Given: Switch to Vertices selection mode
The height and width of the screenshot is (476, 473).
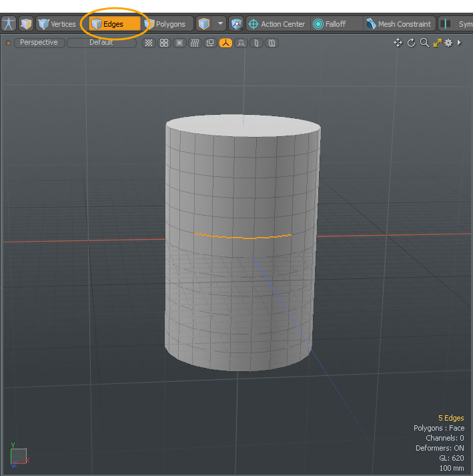Looking at the screenshot, I should point(57,24).
